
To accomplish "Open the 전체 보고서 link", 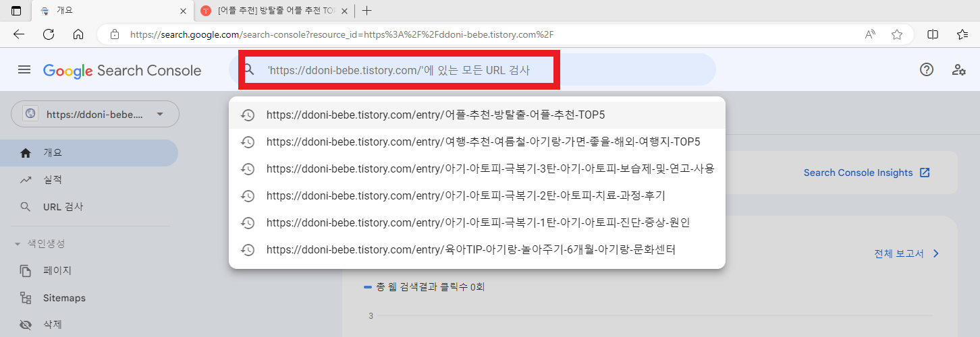I will coord(906,253).
